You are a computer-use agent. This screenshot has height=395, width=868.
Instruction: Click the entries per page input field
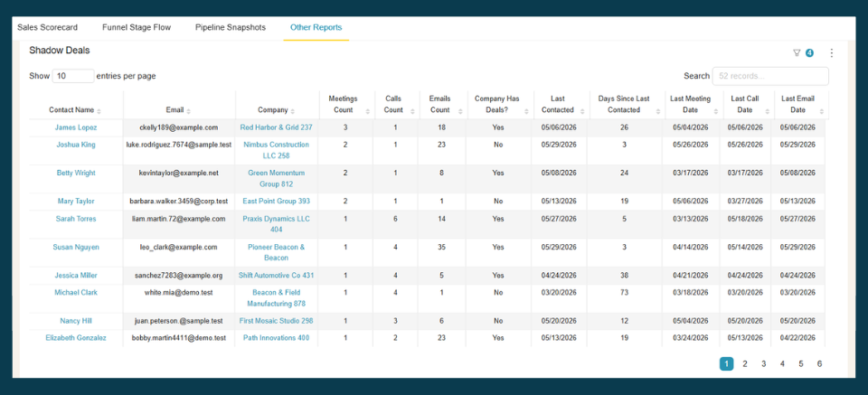(x=73, y=76)
